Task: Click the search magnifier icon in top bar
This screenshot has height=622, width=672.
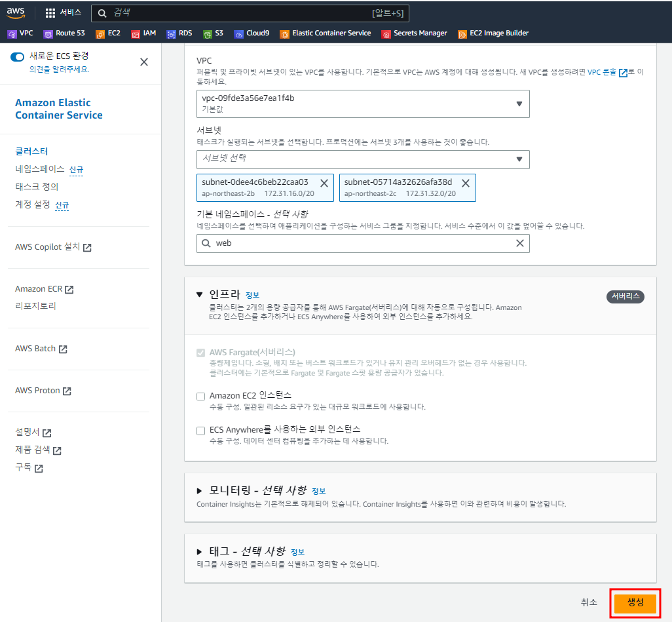Action: [102, 13]
